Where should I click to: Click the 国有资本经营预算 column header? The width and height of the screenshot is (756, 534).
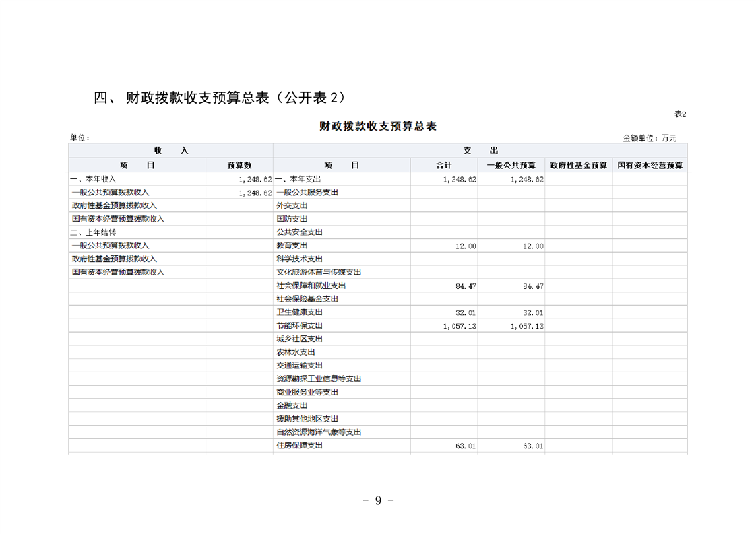pos(650,165)
